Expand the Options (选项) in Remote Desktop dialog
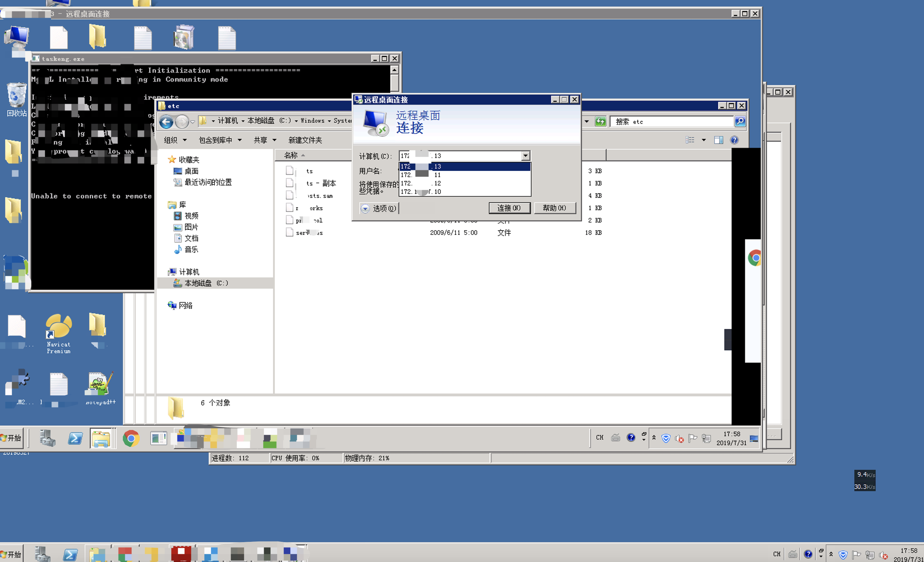This screenshot has height=562, width=924. pos(379,208)
